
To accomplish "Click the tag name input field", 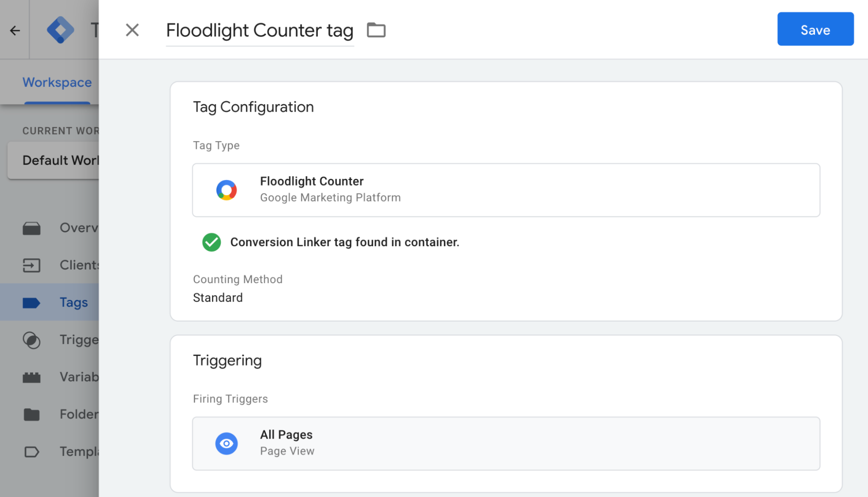I will 259,30.
